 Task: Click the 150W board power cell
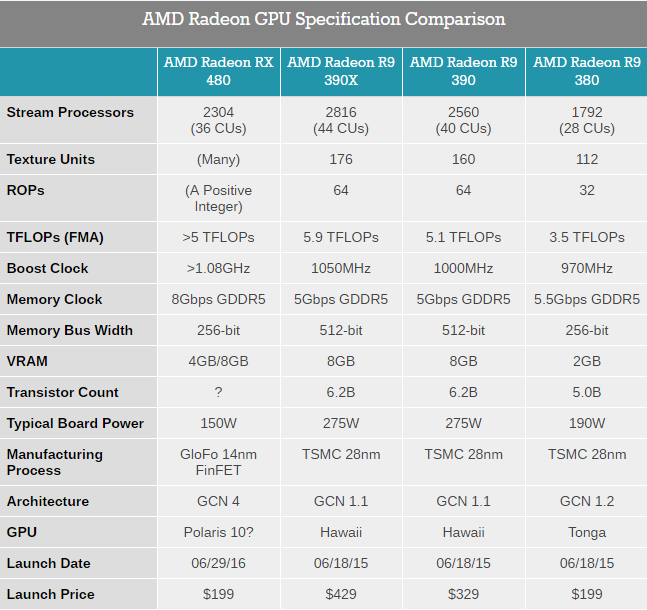coord(219,423)
